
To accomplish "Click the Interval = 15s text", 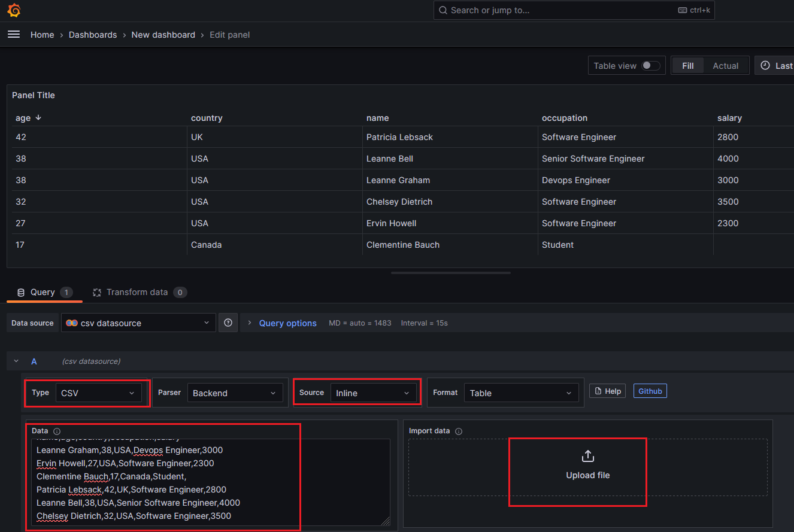I will 425,323.
